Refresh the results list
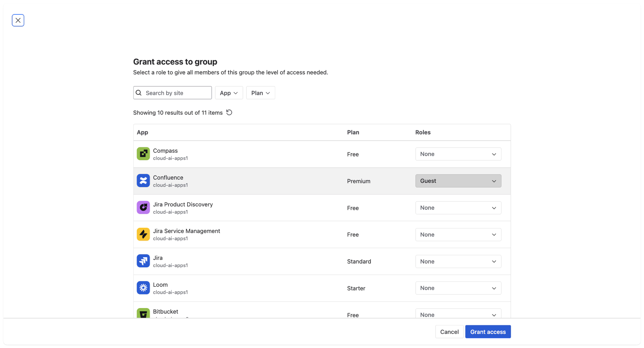 tap(229, 113)
